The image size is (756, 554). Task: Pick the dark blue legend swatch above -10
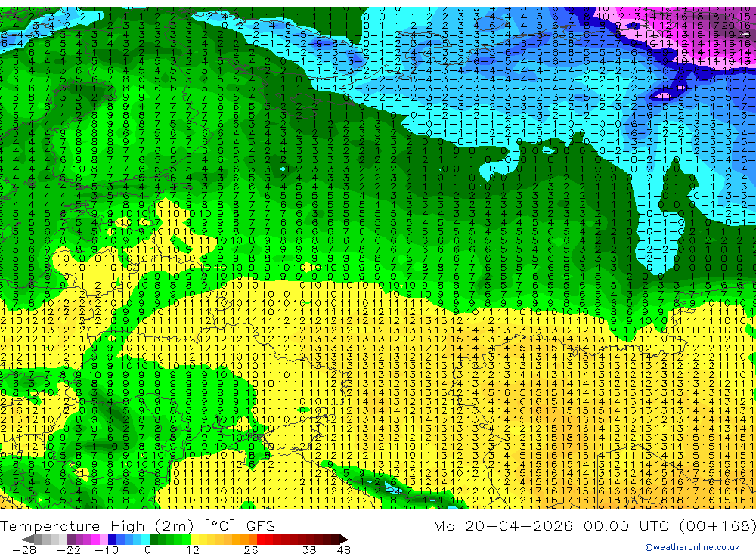point(112,539)
